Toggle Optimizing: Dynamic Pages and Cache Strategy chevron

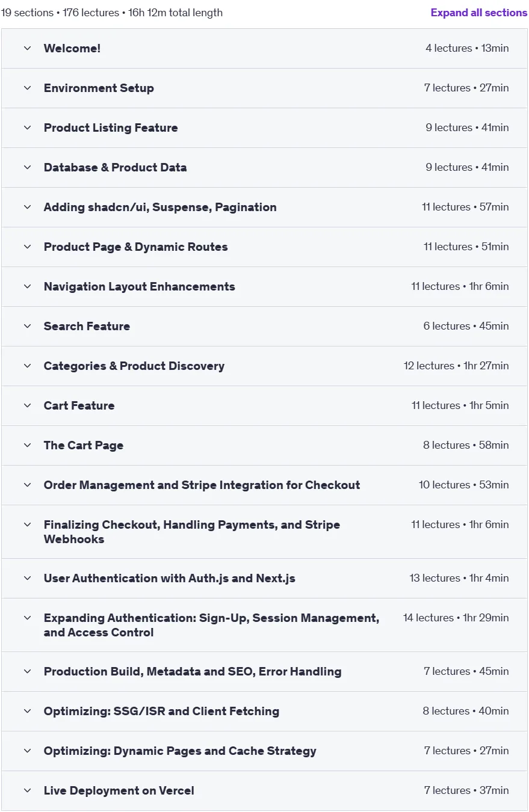pos(27,751)
